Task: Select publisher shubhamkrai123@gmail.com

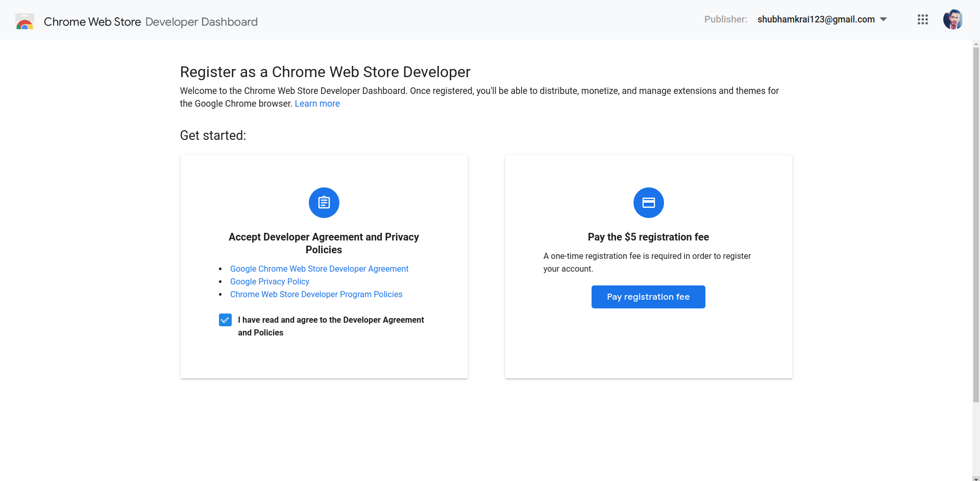Action: point(816,19)
